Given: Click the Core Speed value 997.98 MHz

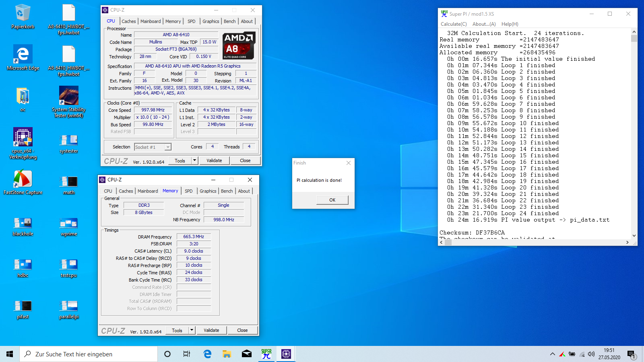Looking at the screenshot, I should pyautogui.click(x=153, y=110).
